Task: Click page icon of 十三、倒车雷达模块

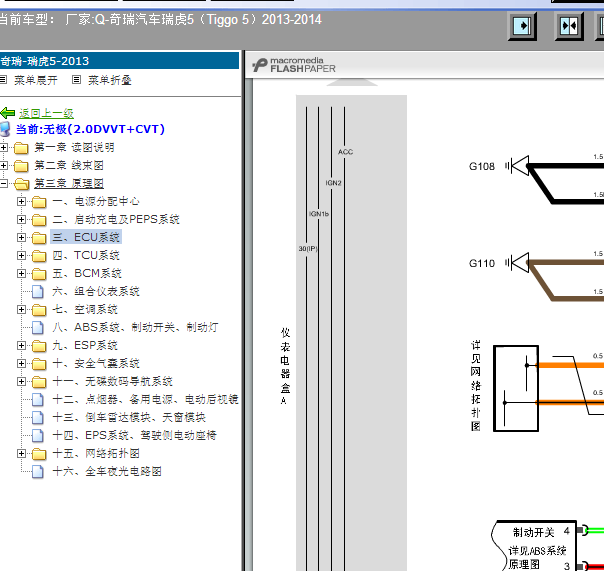Action: (38, 417)
